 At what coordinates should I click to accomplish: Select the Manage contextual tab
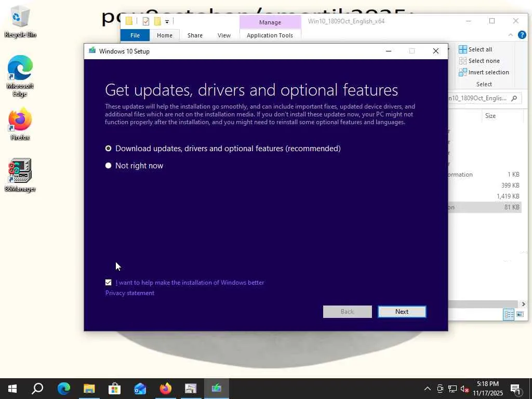[x=270, y=22]
